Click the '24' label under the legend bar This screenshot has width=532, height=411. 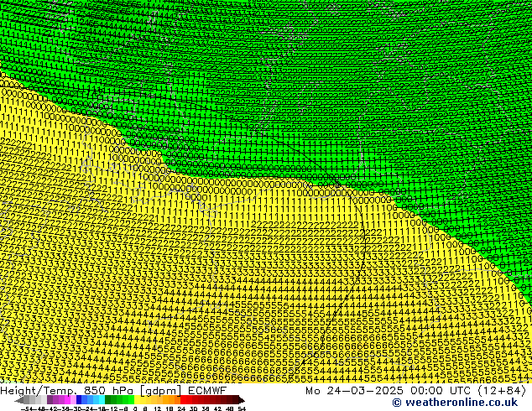click(181, 408)
